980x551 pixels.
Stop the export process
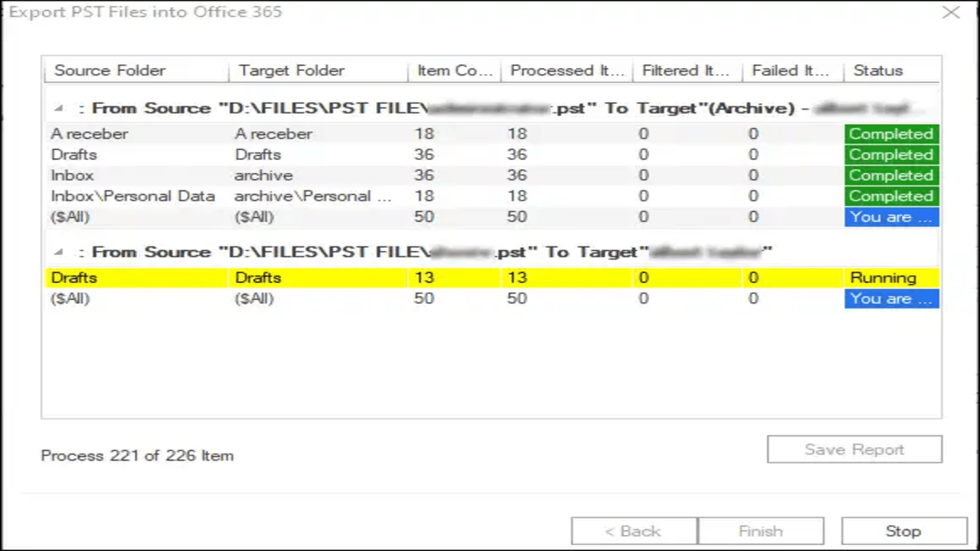[x=903, y=531]
